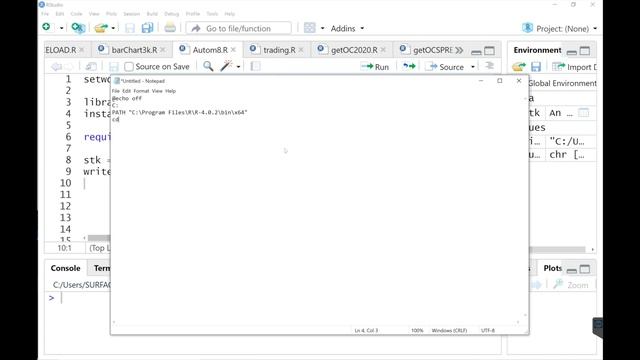Screen dimensions: 640x360
Task: Click the Save All icon
Action: point(147,28)
